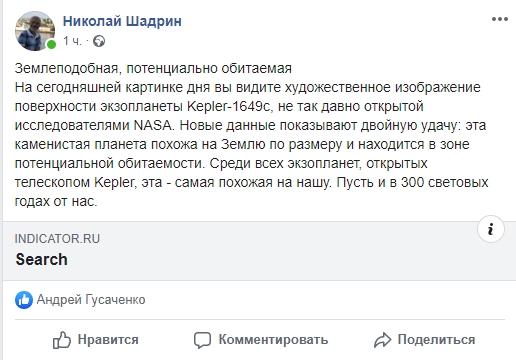Image resolution: width=516 pixels, height=360 pixels.
Task: Click the 'Землеподобная, потенциально обитаемая' headline text
Action: pos(153,68)
